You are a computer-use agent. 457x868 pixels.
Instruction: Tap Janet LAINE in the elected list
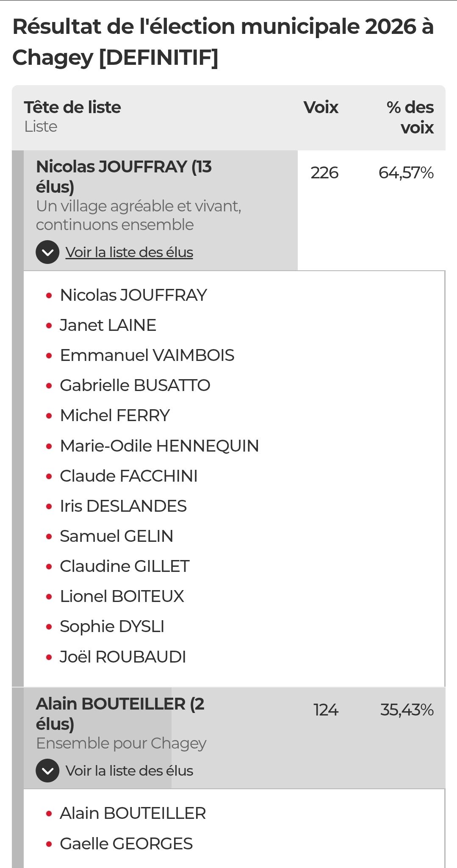(x=108, y=325)
